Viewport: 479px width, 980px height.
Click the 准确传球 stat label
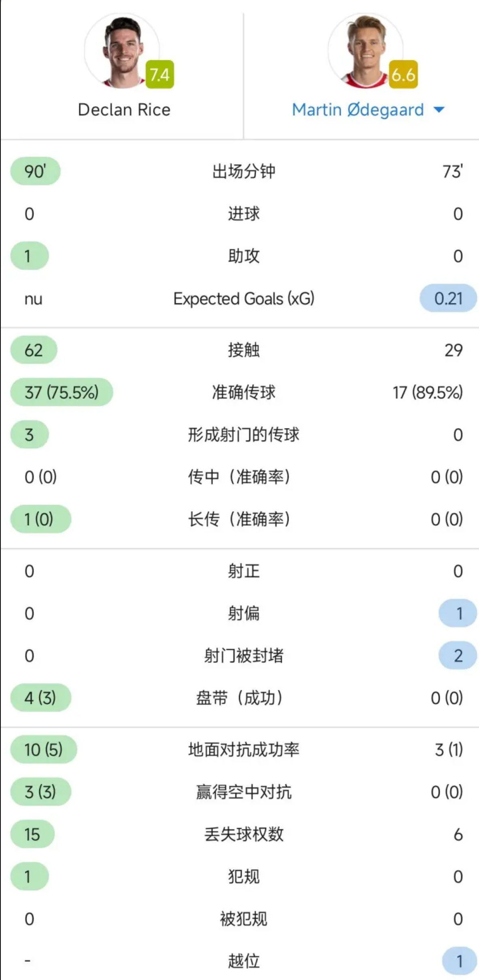click(x=244, y=392)
